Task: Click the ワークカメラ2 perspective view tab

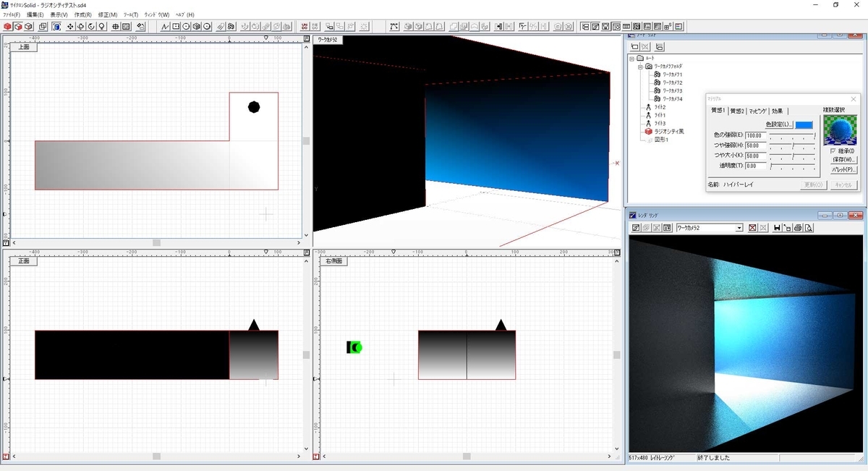Action: [328, 40]
